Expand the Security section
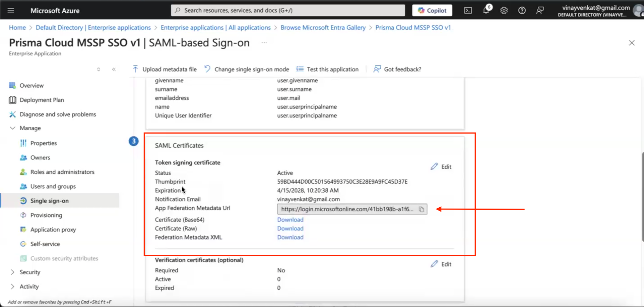644x307 pixels. (x=13, y=272)
